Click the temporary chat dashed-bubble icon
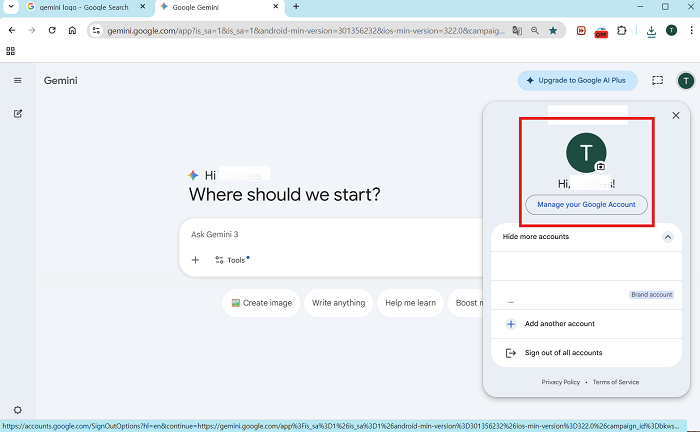 click(x=657, y=80)
